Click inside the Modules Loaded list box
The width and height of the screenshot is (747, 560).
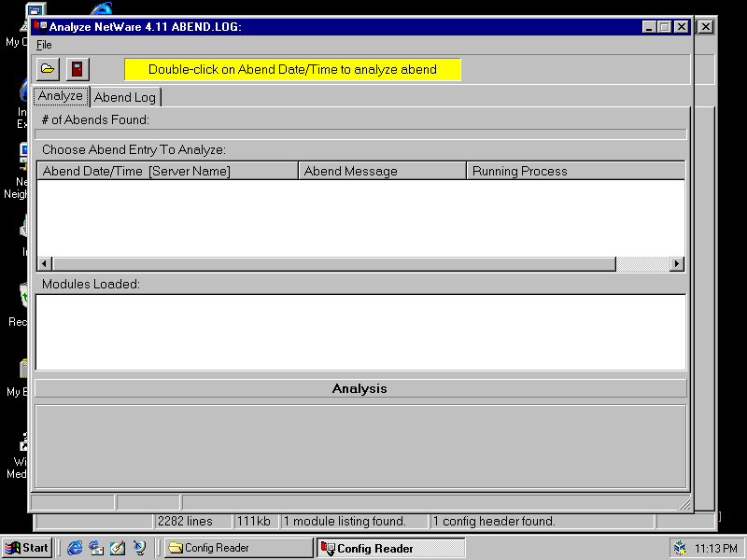click(360, 332)
